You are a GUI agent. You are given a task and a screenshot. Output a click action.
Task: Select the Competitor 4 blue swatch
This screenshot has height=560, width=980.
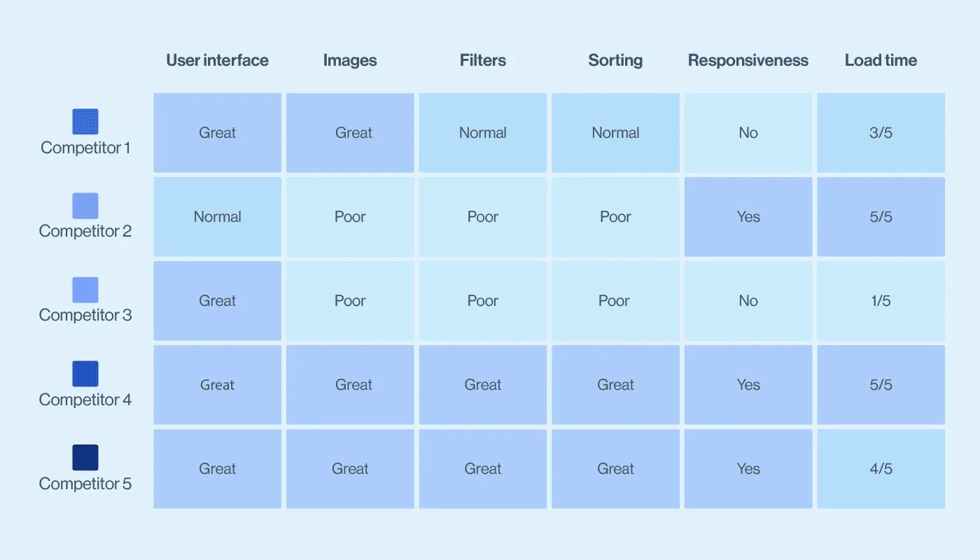(85, 374)
